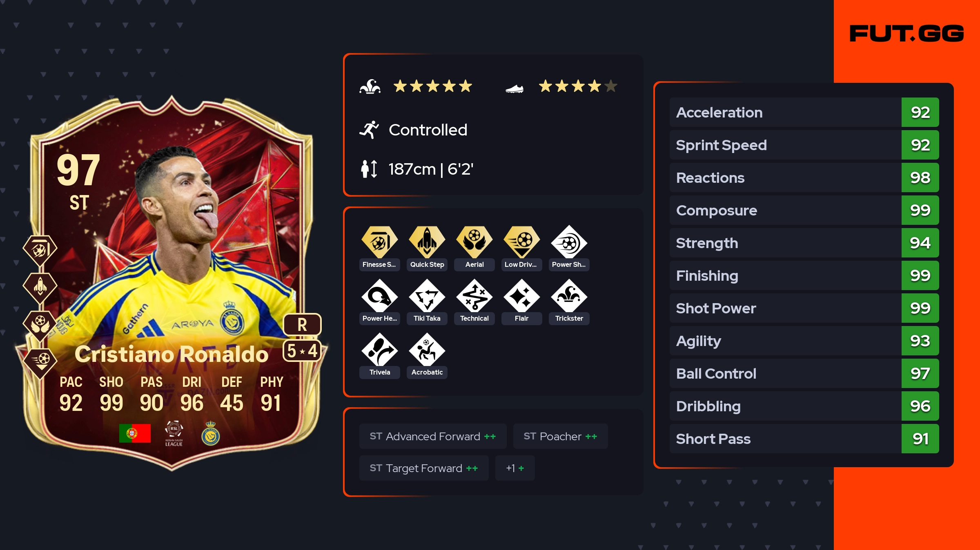The height and width of the screenshot is (550, 980).
Task: Select the ST Poacher role chip
Action: click(x=560, y=436)
